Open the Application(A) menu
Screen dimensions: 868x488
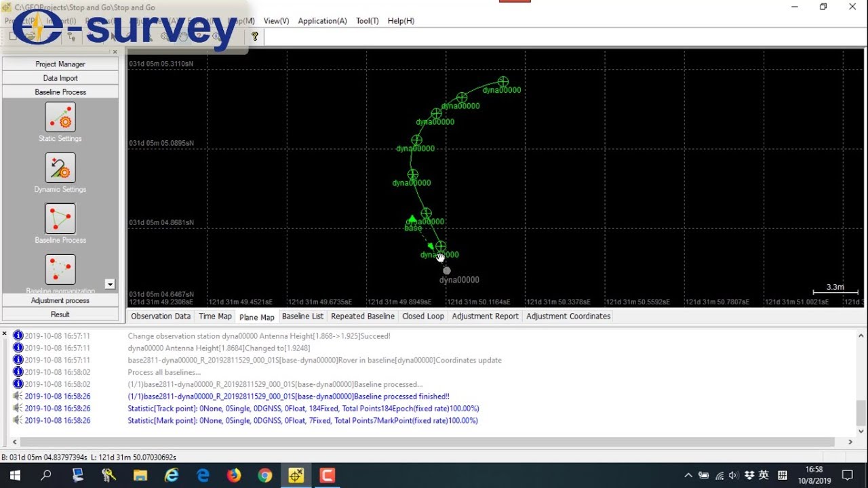click(x=322, y=21)
